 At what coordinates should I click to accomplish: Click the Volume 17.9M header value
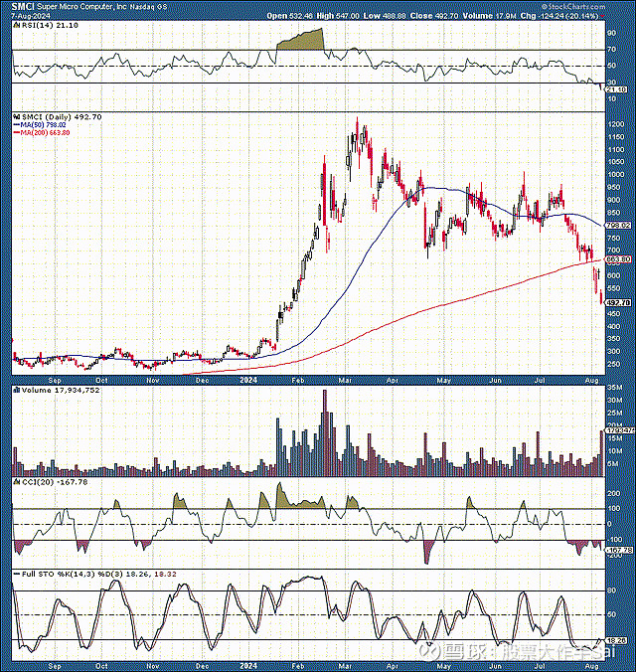coord(490,16)
